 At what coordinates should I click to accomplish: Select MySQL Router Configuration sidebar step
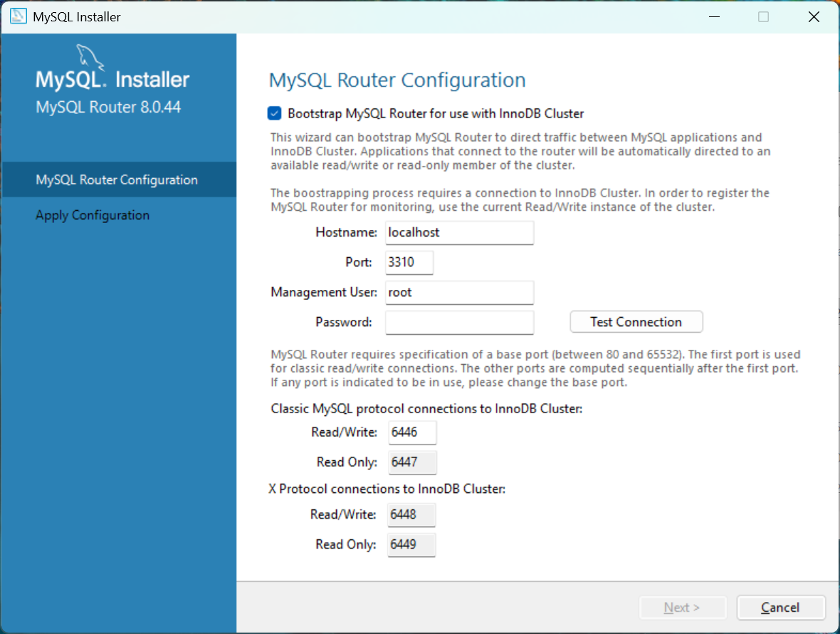pyautogui.click(x=118, y=180)
